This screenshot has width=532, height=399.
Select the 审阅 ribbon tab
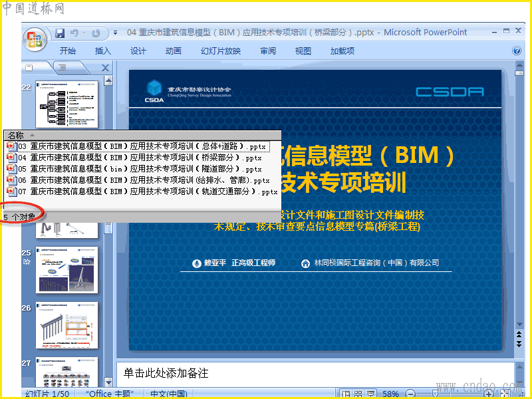268,51
